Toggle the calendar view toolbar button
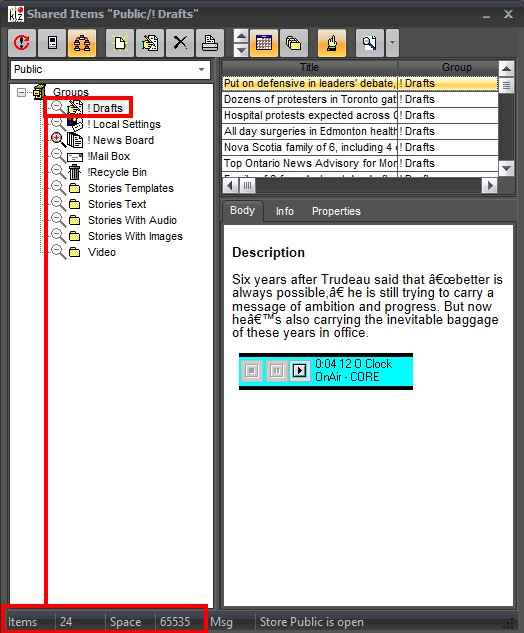Image resolution: width=524 pixels, height=633 pixels. [x=264, y=43]
